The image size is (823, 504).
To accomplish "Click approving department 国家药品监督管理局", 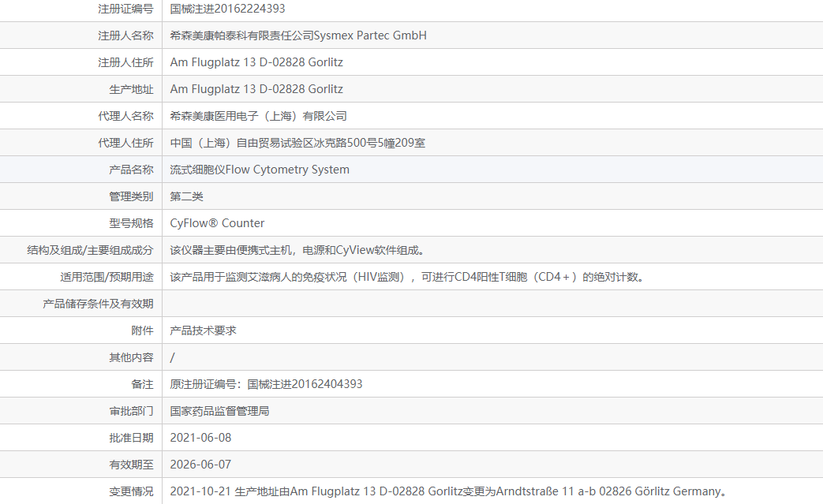I will coord(219,411).
